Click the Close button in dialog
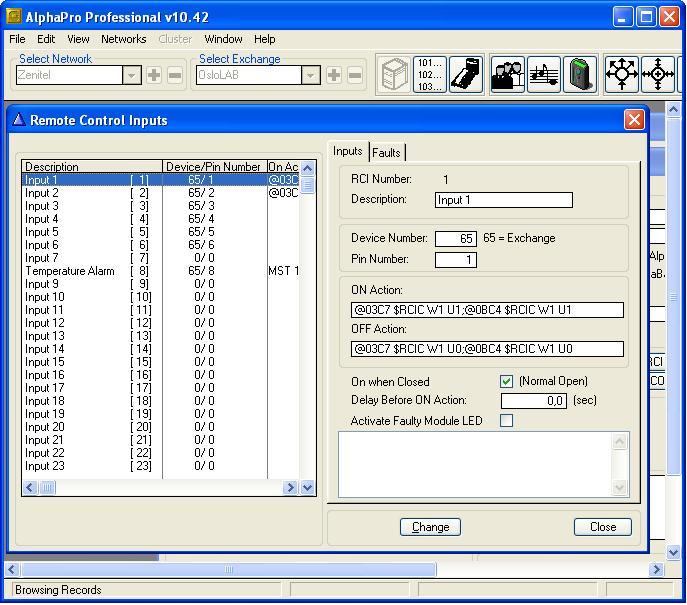The height and width of the screenshot is (605, 687). [602, 527]
